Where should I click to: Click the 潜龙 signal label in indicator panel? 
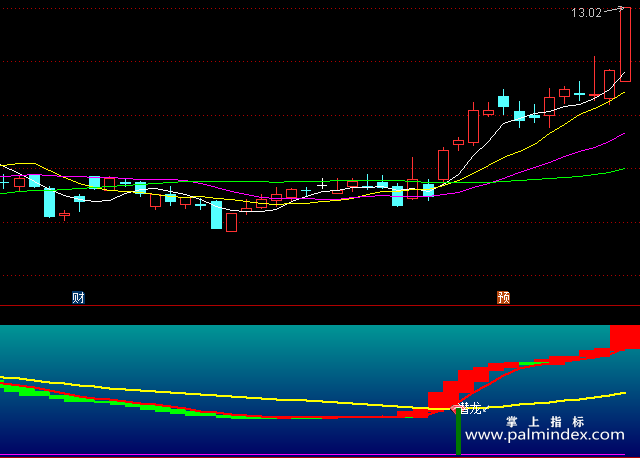[x=471, y=408]
